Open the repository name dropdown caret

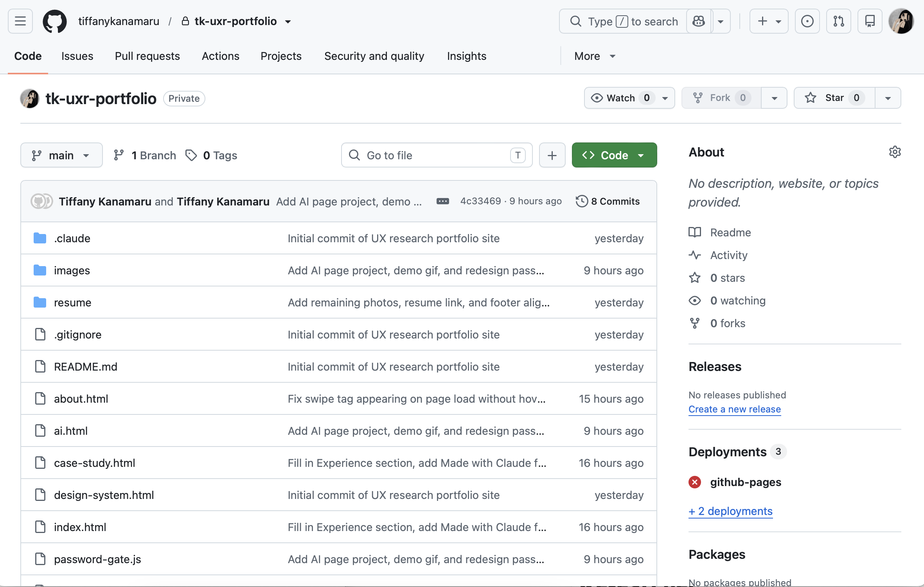pyautogui.click(x=288, y=22)
